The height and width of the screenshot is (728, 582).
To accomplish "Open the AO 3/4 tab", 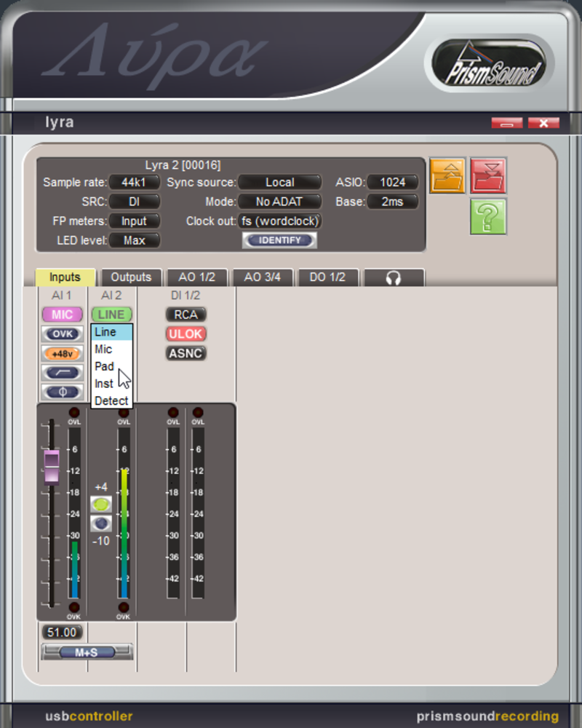I will pos(262,277).
